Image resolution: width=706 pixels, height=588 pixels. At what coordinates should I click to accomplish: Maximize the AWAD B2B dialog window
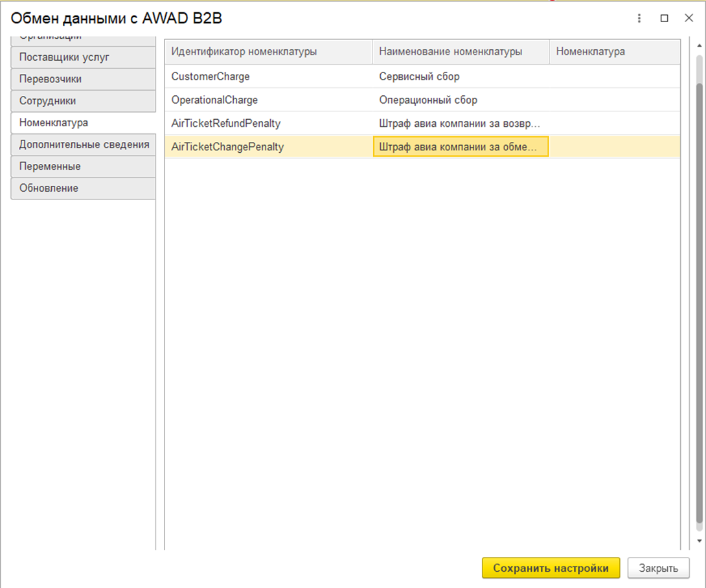tap(664, 18)
